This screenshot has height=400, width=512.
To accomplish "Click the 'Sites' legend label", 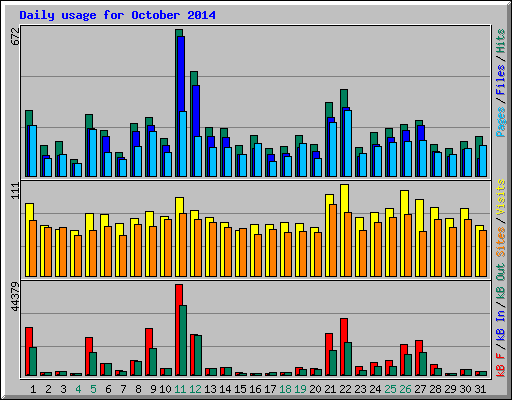I will point(501,242).
